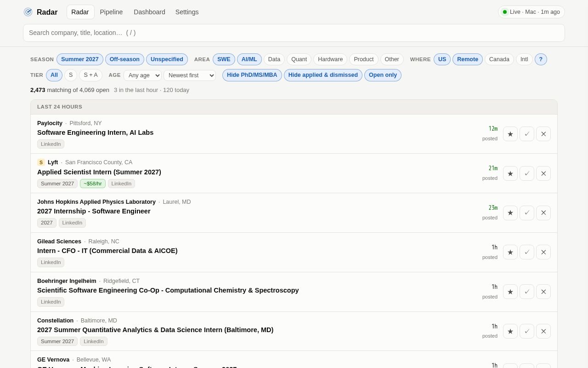The image size is (588, 368).
Task: Toggle Hide PhD/MS/MBA button
Action: click(x=252, y=75)
